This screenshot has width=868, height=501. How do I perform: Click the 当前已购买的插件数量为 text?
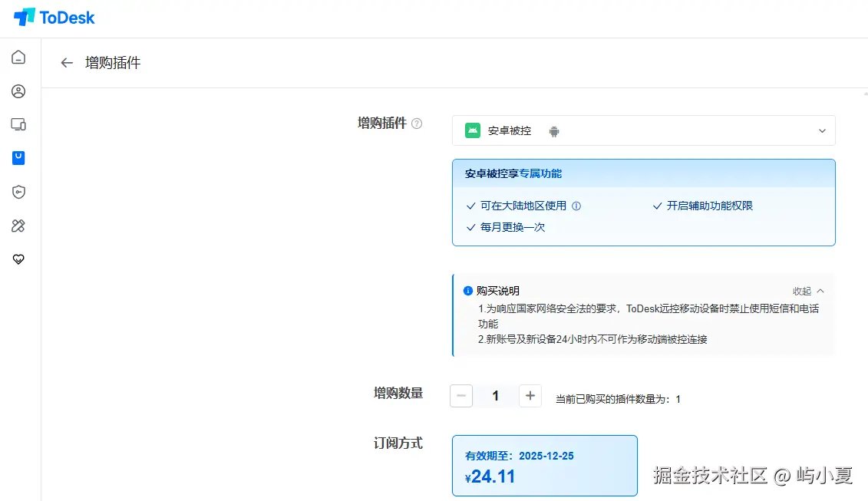pyautogui.click(x=618, y=399)
